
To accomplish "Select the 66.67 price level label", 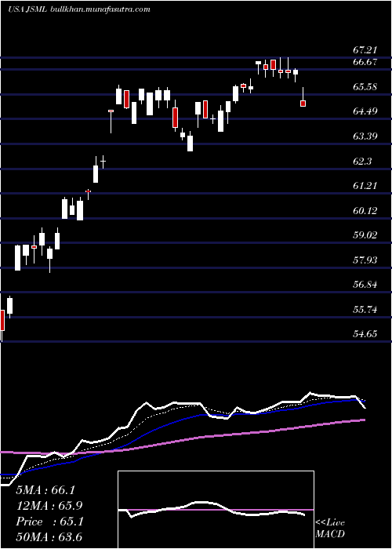I will coord(365,62).
